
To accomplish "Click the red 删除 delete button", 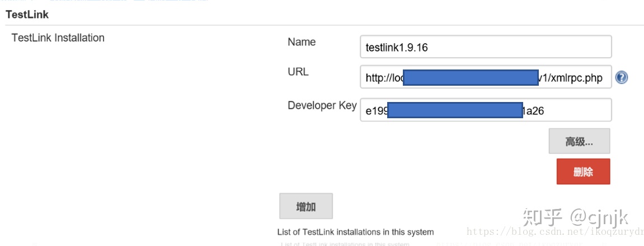I will click(583, 171).
